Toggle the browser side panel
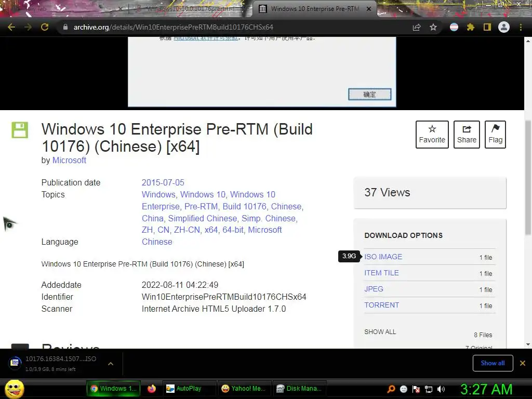The width and height of the screenshot is (532, 399). click(x=487, y=27)
